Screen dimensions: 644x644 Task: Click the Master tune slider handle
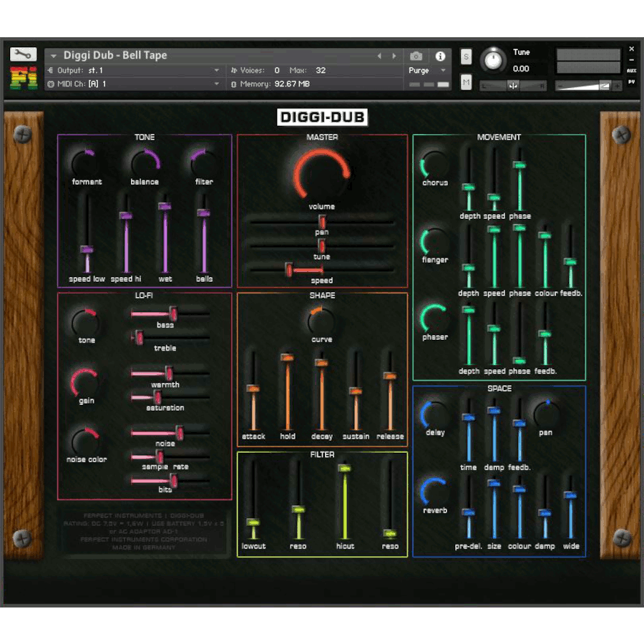(322, 245)
